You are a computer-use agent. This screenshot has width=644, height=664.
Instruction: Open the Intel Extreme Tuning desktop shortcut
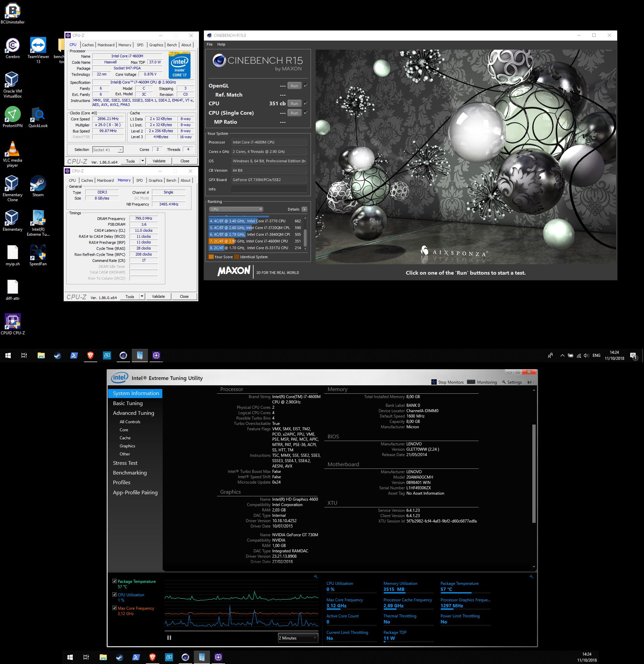38,223
